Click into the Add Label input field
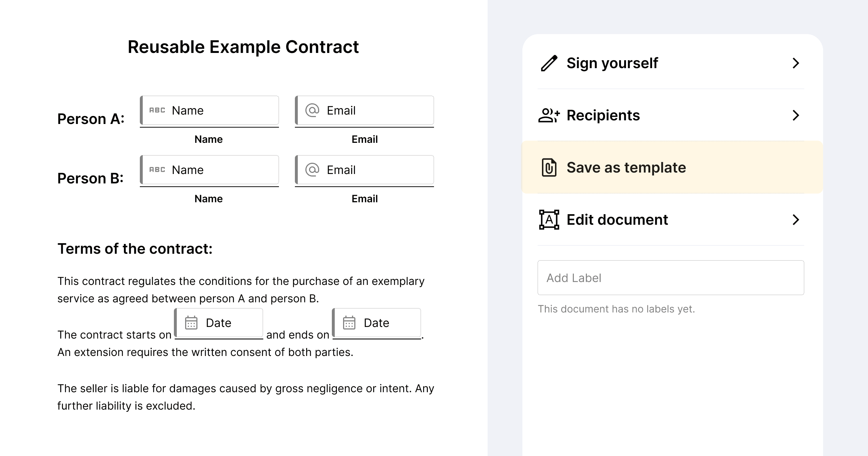 pos(671,278)
